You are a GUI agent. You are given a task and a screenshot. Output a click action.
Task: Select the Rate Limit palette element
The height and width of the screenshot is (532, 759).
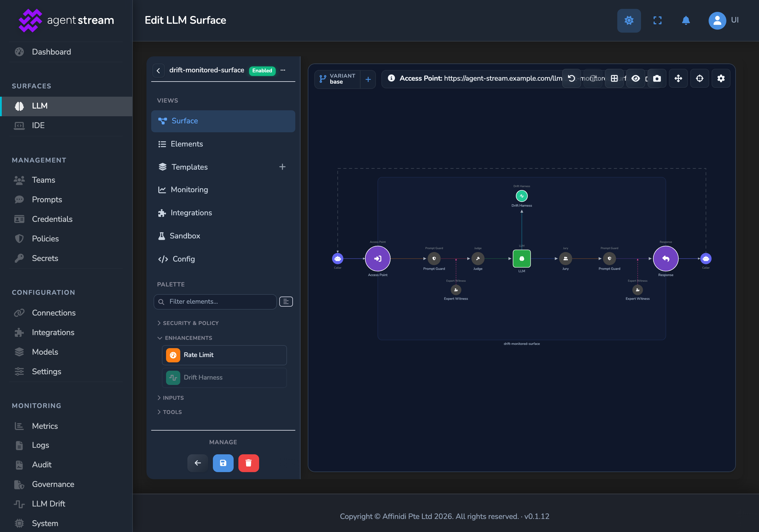pos(224,355)
